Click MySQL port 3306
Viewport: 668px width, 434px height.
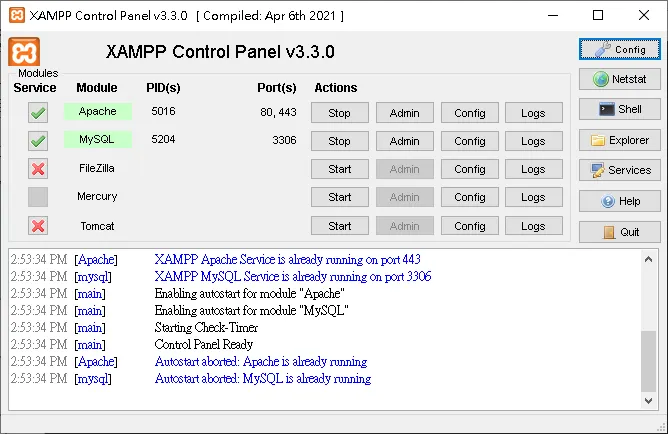click(284, 140)
